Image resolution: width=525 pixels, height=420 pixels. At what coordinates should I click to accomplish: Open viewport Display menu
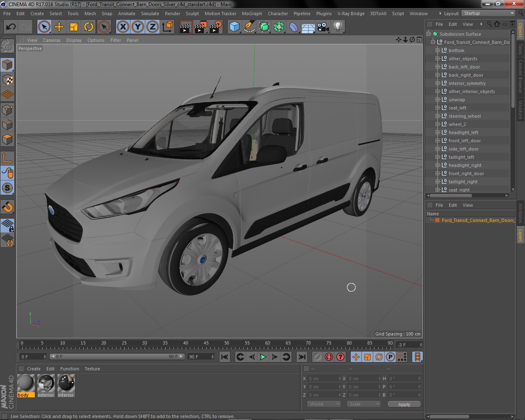(x=74, y=40)
